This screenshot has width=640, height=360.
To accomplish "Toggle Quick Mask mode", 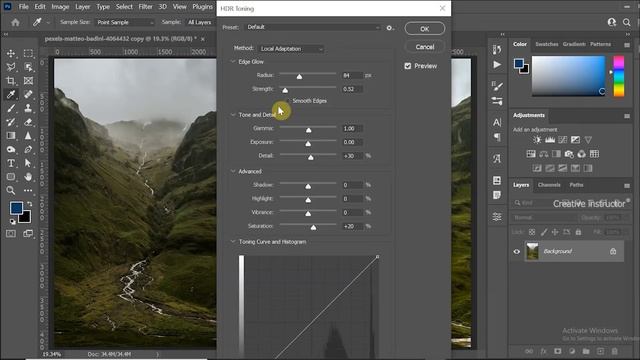I will coord(11,233).
